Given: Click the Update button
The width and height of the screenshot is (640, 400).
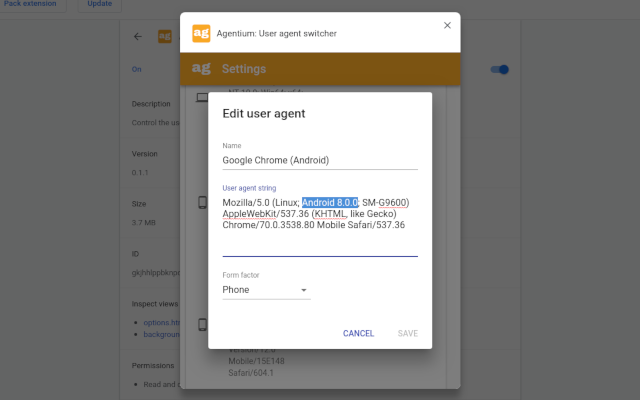Looking at the screenshot, I should [x=100, y=4].
